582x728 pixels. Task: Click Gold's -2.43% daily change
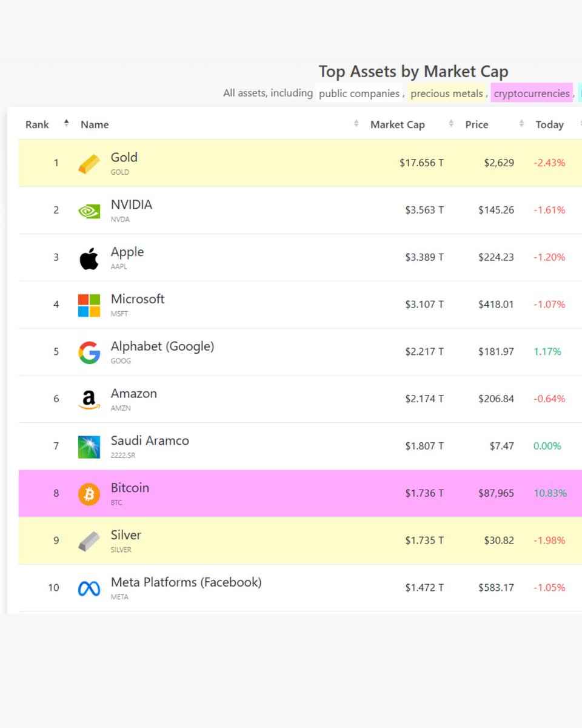click(x=549, y=163)
